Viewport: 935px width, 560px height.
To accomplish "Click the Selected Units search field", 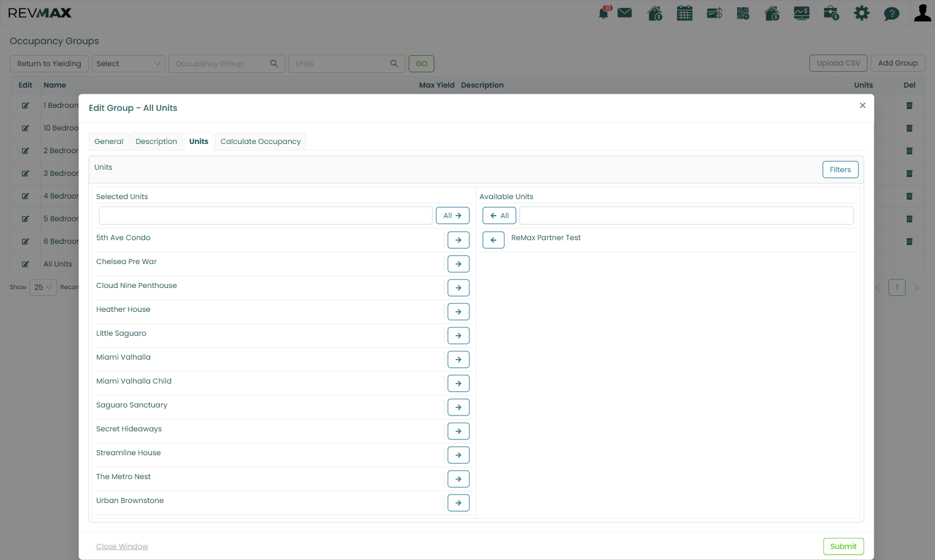I will pos(266,216).
